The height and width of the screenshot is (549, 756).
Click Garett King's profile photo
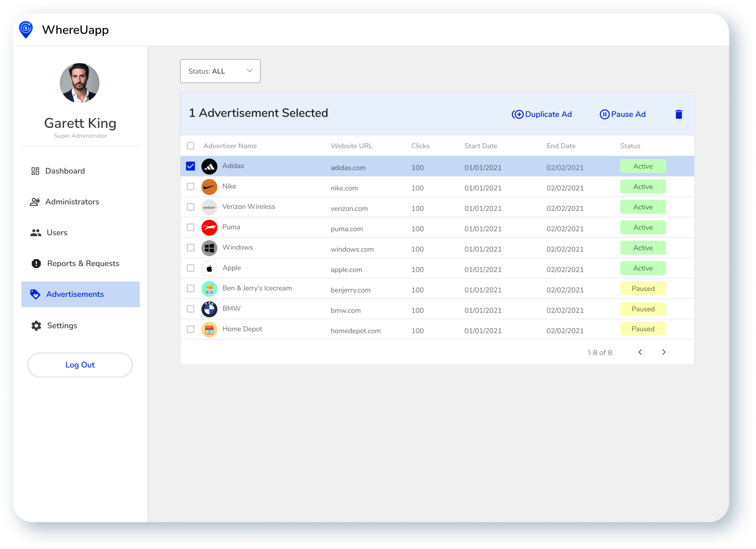(80, 83)
